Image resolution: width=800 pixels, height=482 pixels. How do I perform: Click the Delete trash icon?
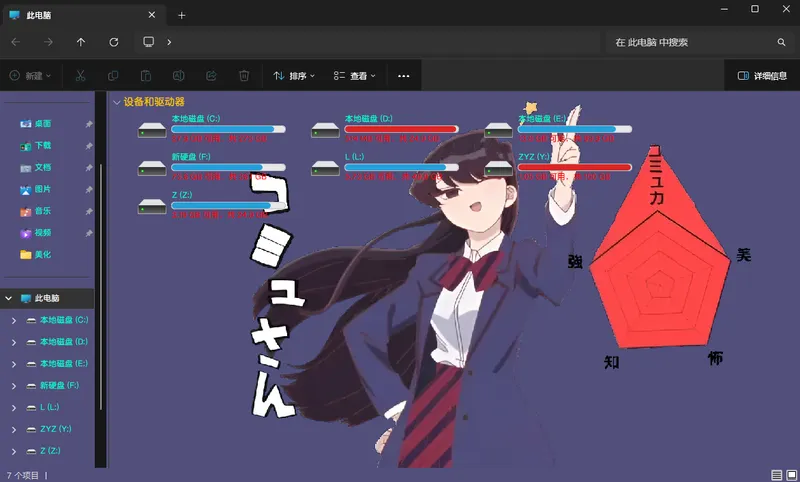pyautogui.click(x=244, y=75)
